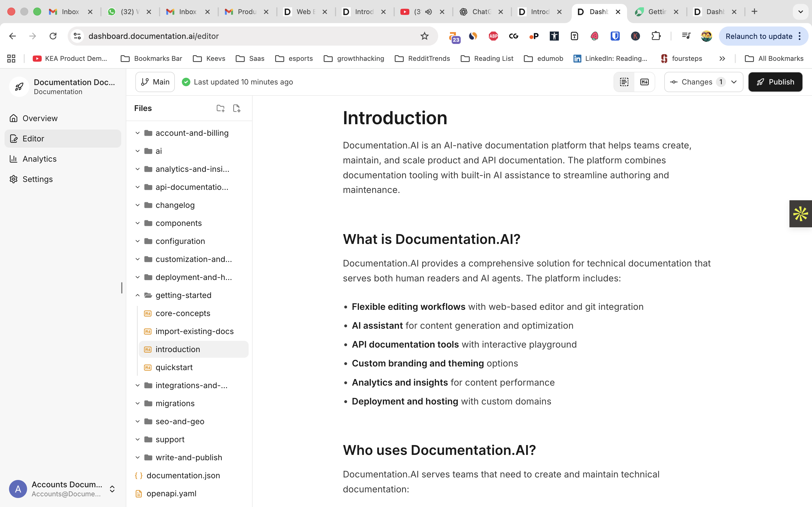Viewport: 812px width, 507px height.
Task: Bookmark this page with the star icon
Action: 424,36
